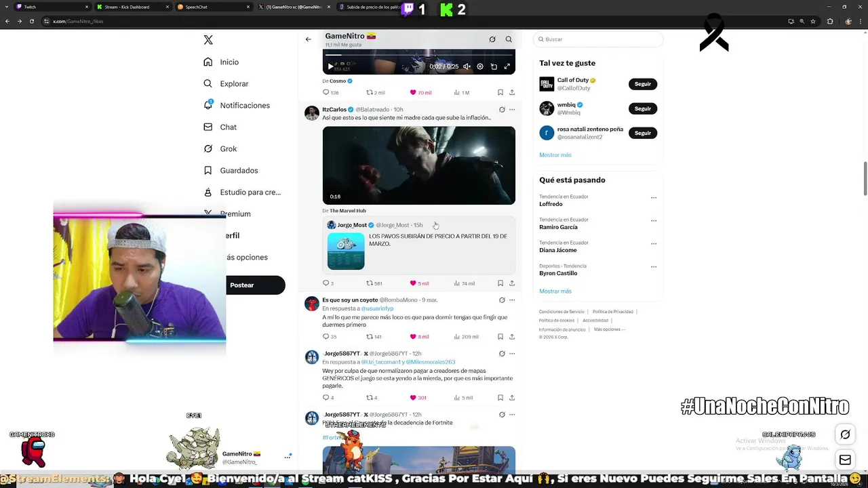Open more options on Jorge5867YT GENÉRICOS post

[512, 353]
